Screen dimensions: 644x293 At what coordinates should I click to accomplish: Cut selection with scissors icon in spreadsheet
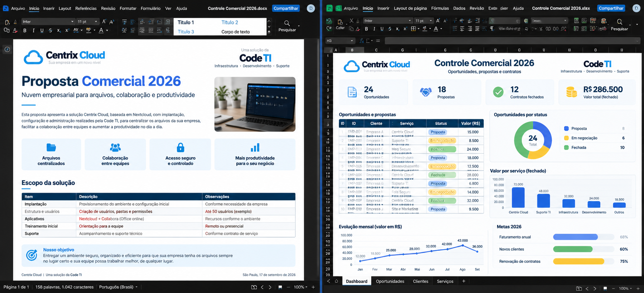[351, 21]
